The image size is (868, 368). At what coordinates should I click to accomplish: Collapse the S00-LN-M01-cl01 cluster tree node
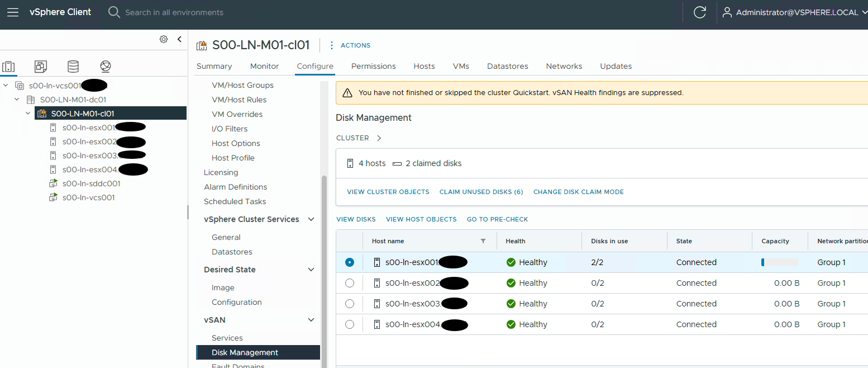(x=28, y=114)
